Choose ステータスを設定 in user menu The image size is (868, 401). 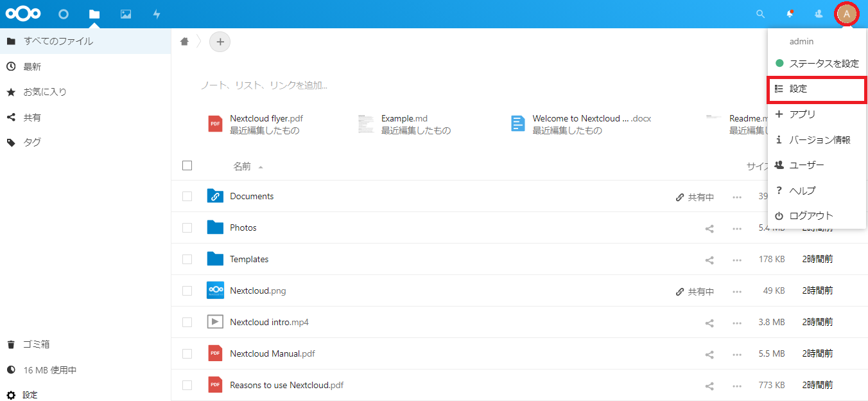pos(817,64)
